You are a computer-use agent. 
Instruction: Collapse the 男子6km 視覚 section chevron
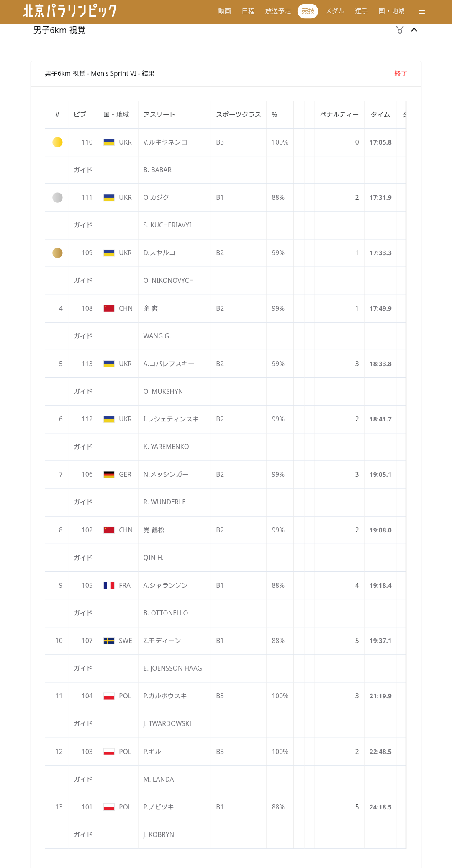coord(414,30)
